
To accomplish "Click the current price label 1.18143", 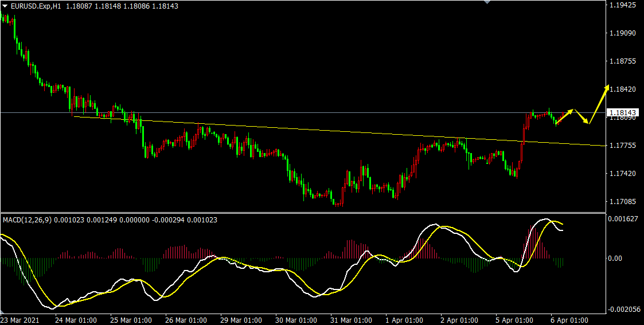I will pyautogui.click(x=623, y=113).
